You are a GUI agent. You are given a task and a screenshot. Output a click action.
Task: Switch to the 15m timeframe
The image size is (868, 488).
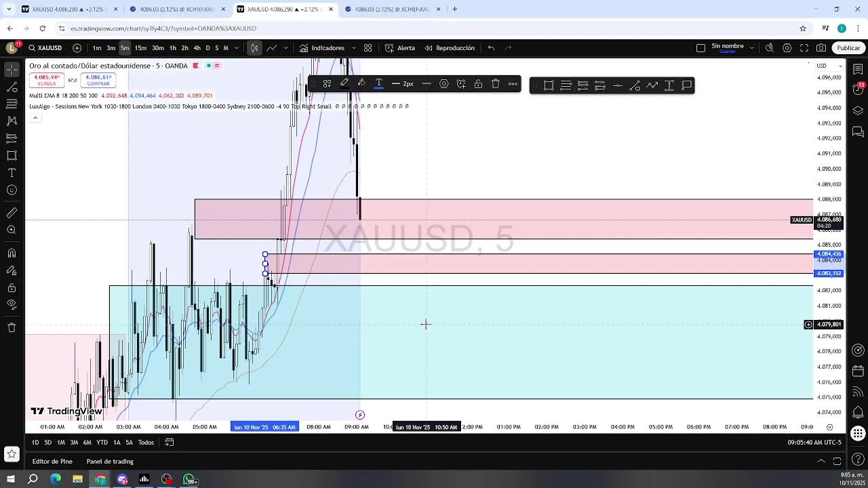pyautogui.click(x=140, y=48)
